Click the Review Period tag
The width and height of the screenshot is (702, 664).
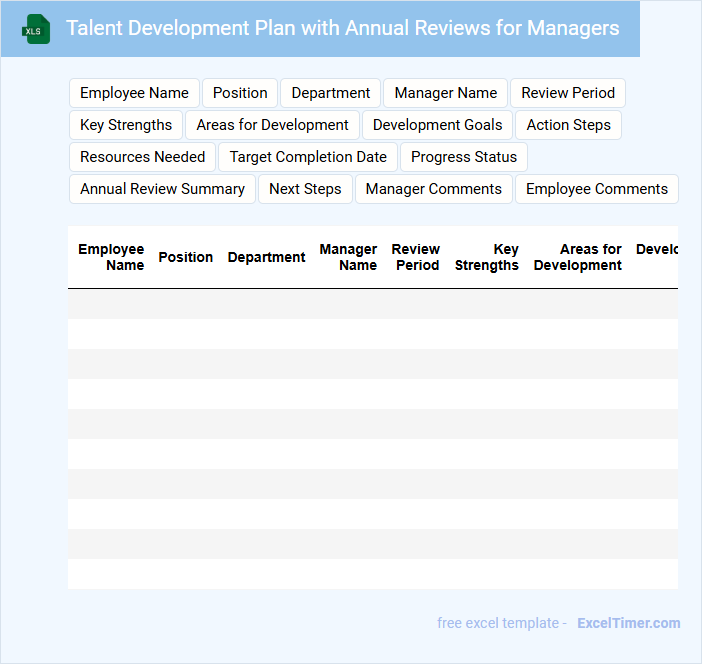pos(568,93)
